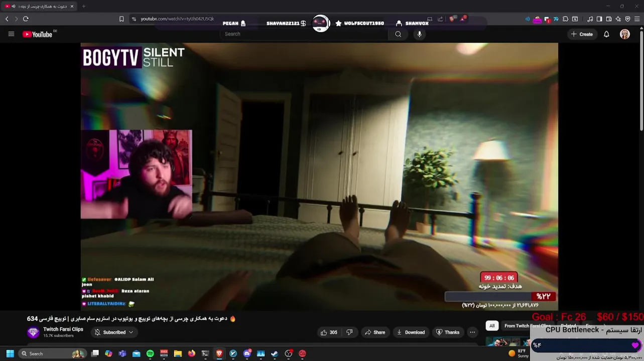
Task: Open the Subscribed notification dropdown
Action: click(114, 332)
